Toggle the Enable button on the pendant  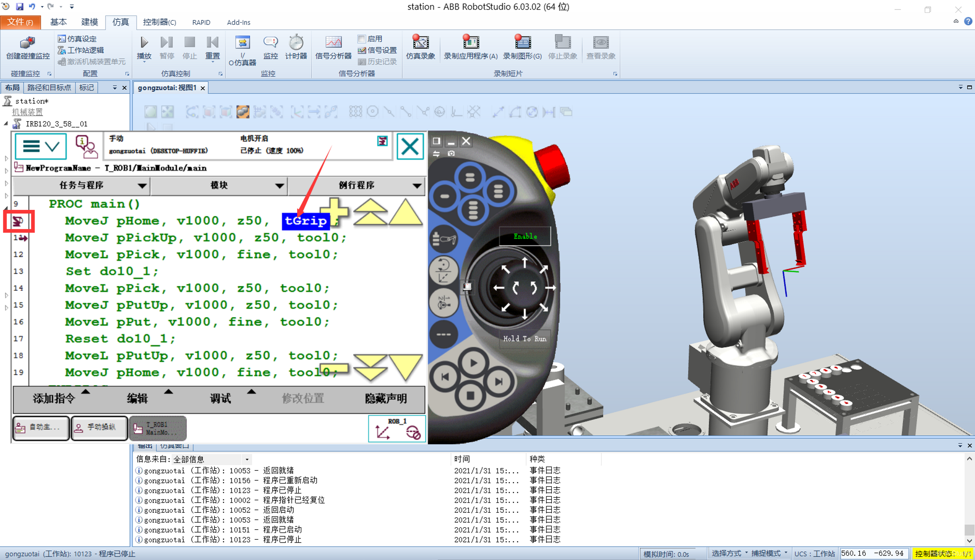525,236
